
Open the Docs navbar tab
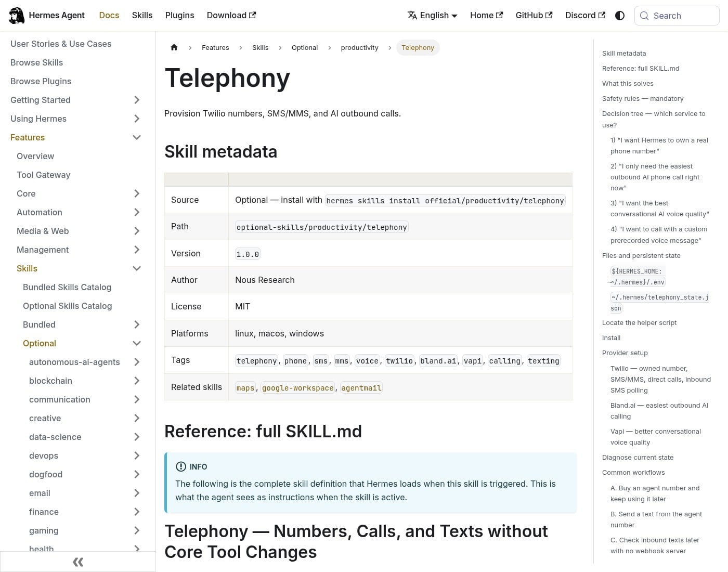click(109, 16)
